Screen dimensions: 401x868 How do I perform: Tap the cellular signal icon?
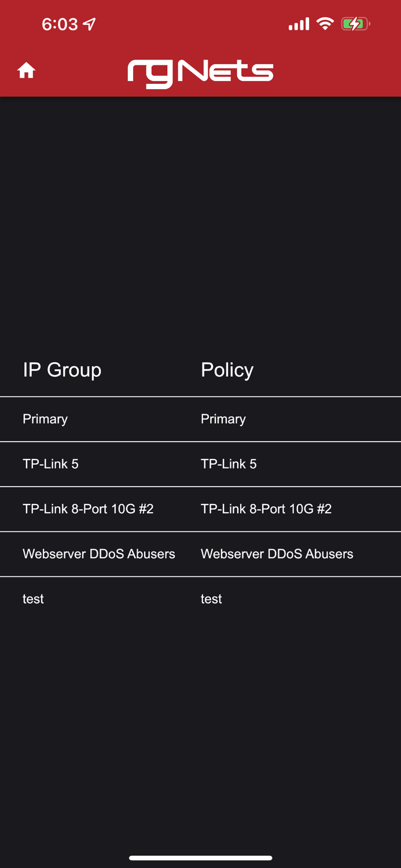(x=297, y=24)
